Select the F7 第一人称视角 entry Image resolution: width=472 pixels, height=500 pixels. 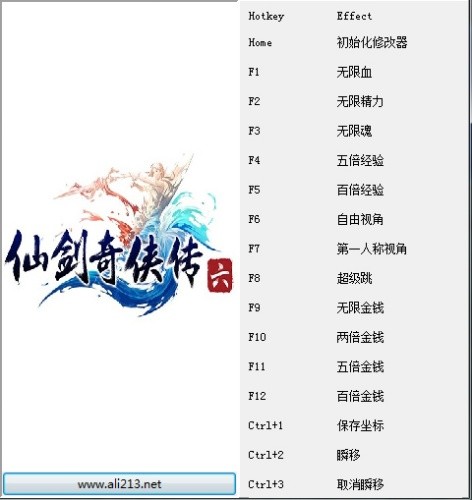click(354, 249)
